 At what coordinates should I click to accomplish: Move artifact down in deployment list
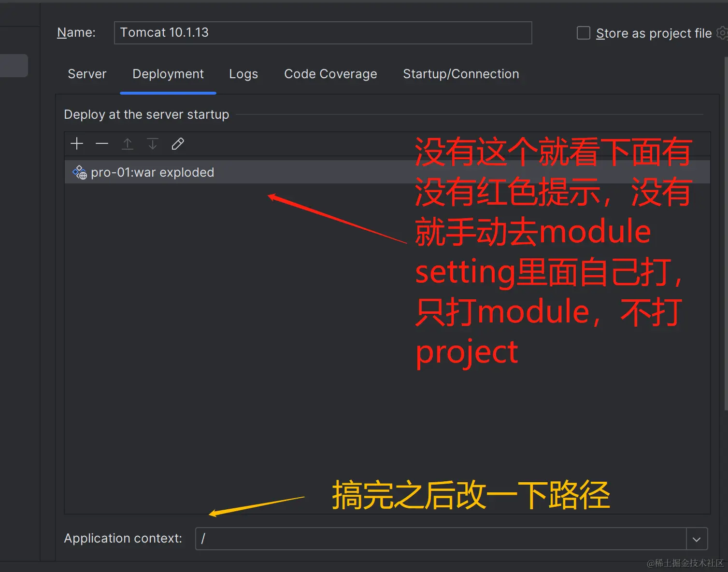pyautogui.click(x=152, y=143)
